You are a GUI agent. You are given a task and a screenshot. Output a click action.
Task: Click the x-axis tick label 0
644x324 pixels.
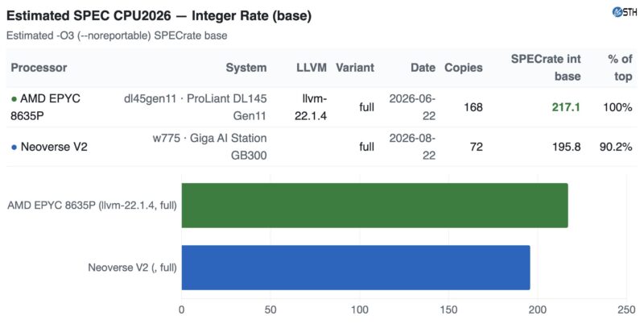182,309
